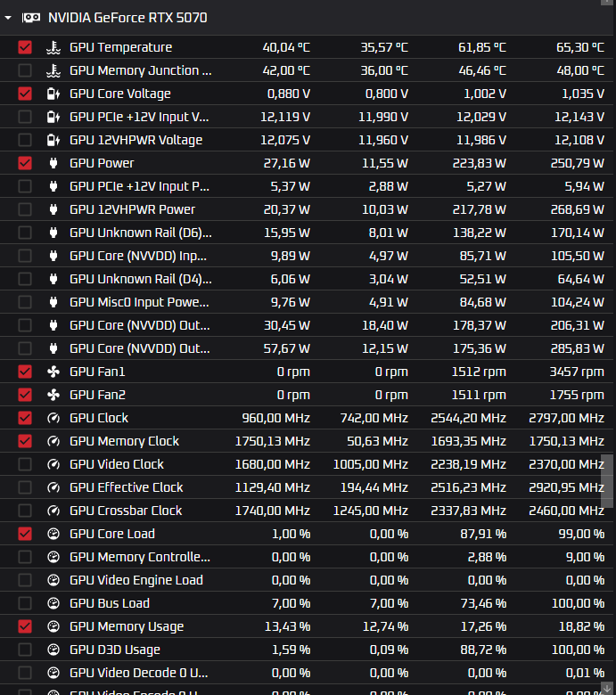616x695 pixels.
Task: Click the load icon for GPU Memory Controller
Action: [x=53, y=557]
